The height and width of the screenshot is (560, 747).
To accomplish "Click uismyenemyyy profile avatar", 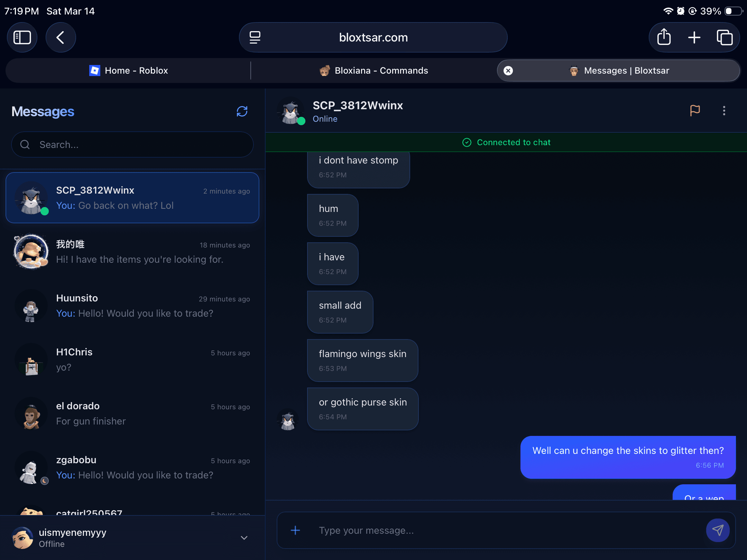I will click(x=23, y=538).
